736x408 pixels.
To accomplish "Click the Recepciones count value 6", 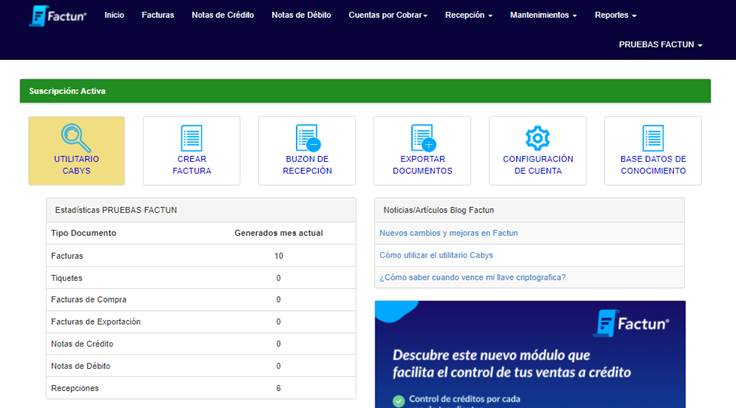I will (278, 388).
